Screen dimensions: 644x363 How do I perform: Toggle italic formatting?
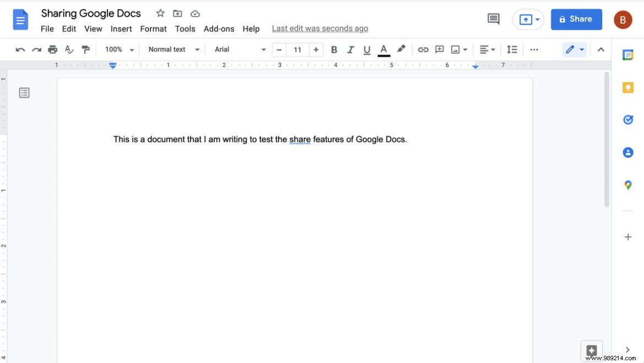point(351,49)
